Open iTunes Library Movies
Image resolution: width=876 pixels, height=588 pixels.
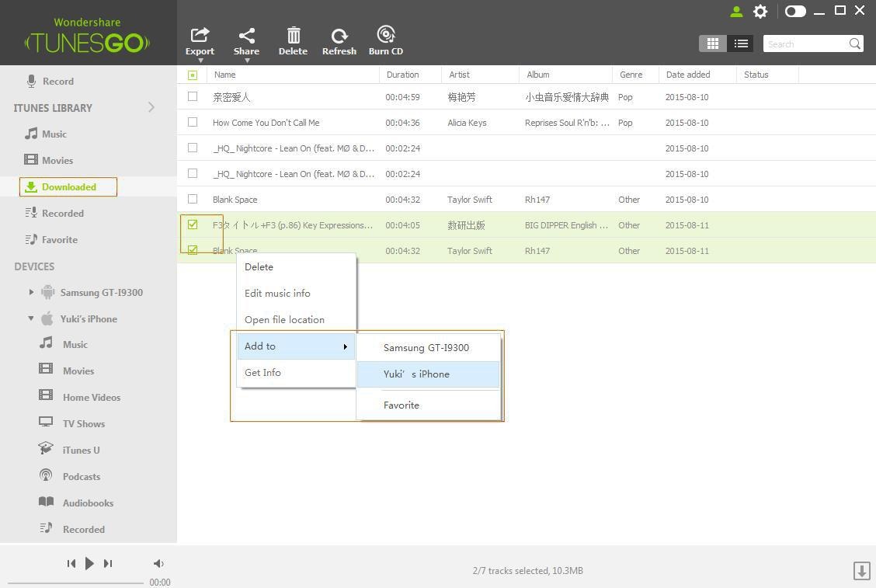click(49, 160)
